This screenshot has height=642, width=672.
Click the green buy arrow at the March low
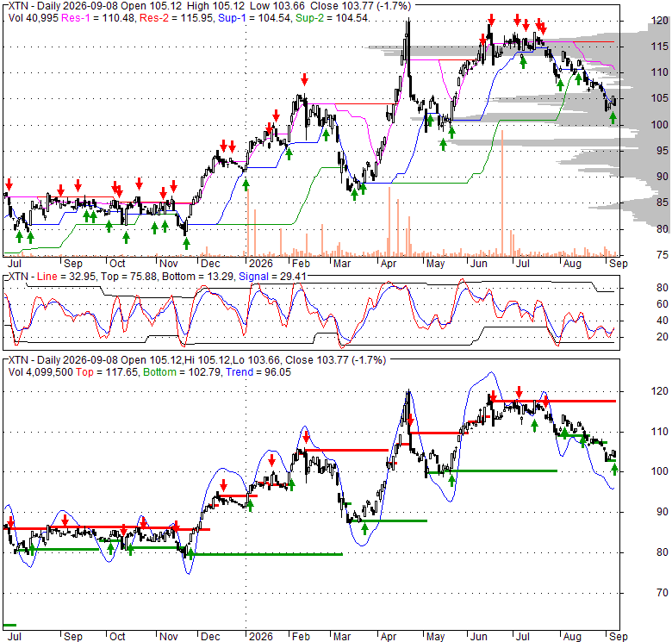pyautogui.click(x=354, y=195)
